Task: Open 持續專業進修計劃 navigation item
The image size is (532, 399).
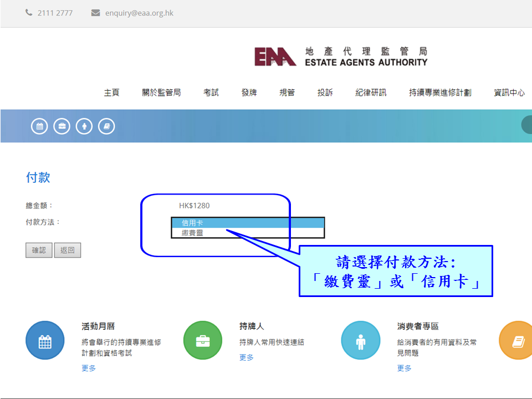Action: click(x=440, y=93)
